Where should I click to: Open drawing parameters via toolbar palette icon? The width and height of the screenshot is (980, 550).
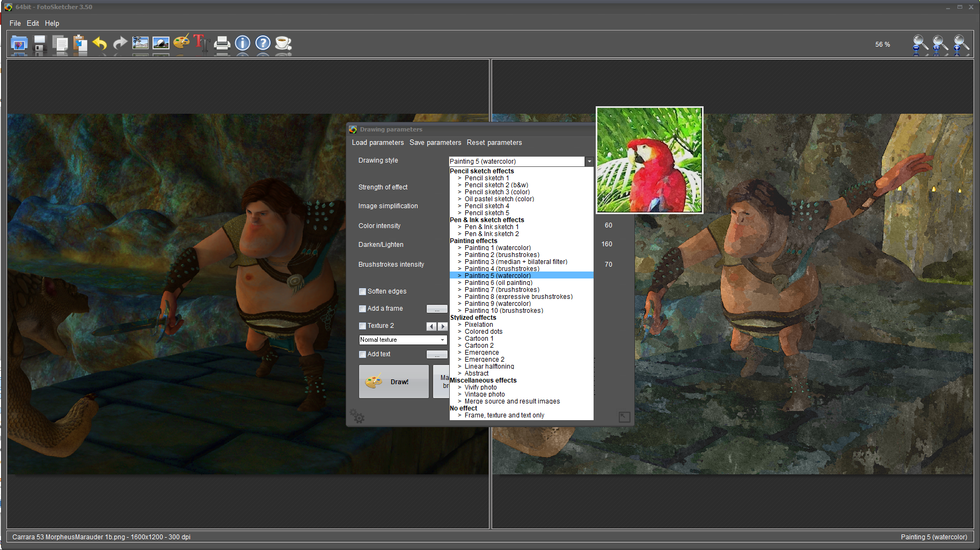181,42
